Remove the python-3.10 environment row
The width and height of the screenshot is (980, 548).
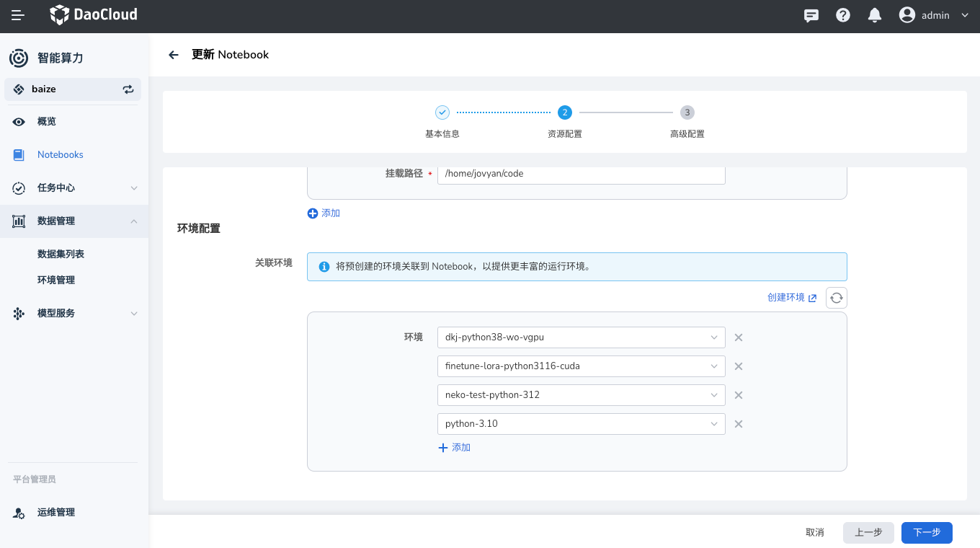pyautogui.click(x=738, y=424)
